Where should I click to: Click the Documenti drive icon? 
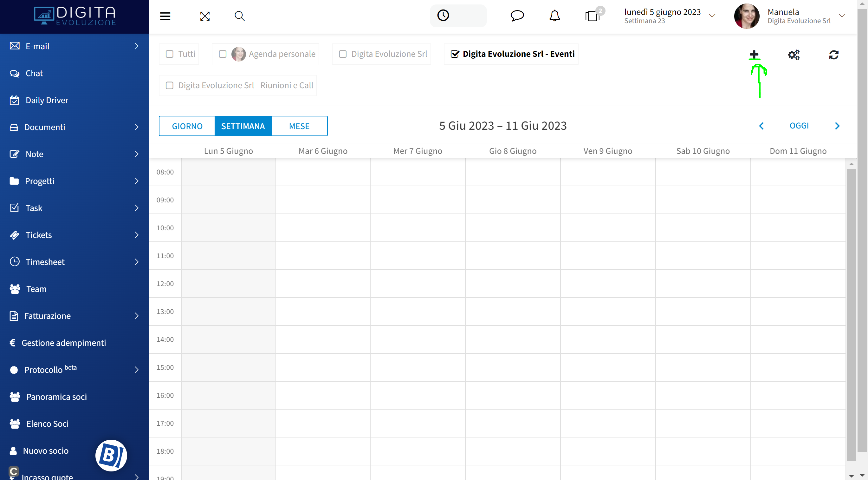coord(14,127)
